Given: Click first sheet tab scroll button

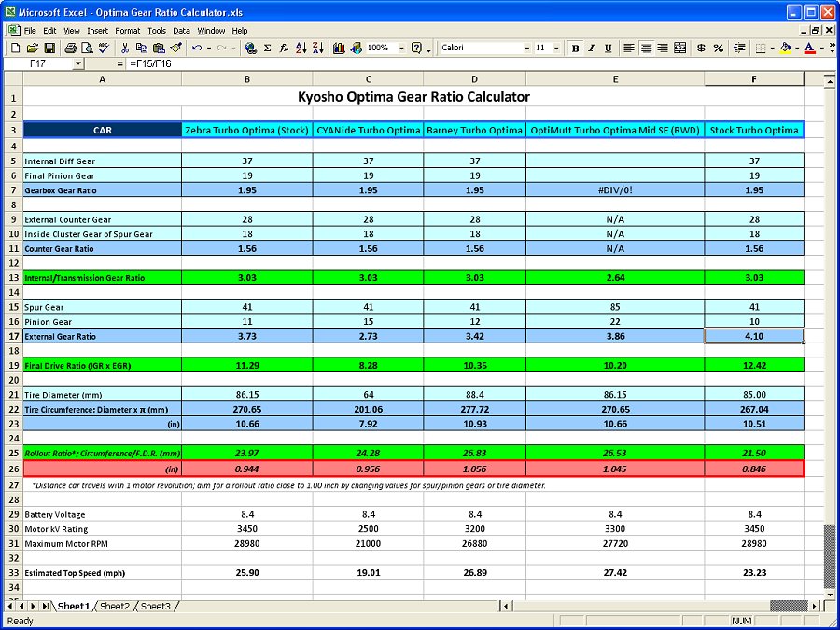Looking at the screenshot, I should (x=9, y=607).
